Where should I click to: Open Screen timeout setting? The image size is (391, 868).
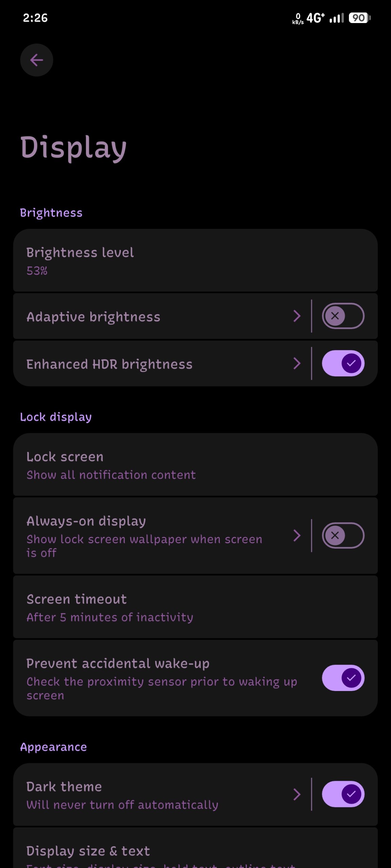click(195, 607)
